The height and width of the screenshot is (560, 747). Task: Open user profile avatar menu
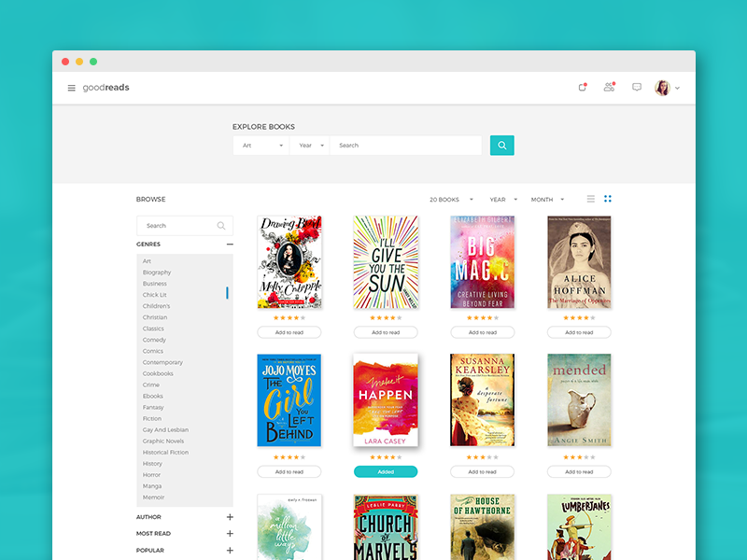(664, 88)
